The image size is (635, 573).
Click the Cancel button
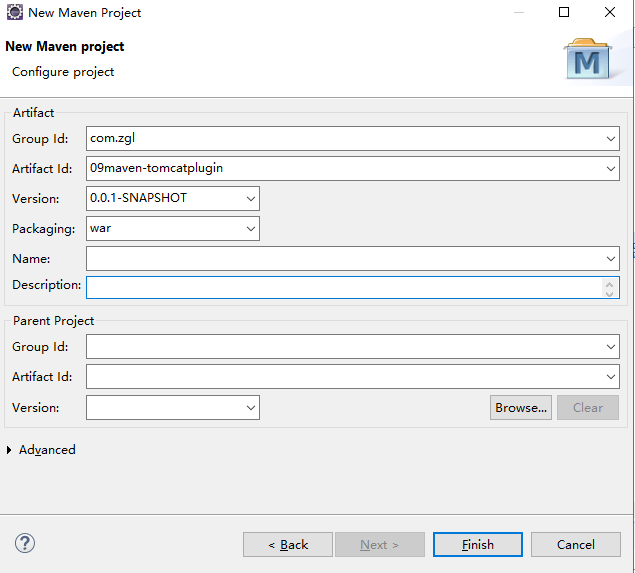coord(575,545)
